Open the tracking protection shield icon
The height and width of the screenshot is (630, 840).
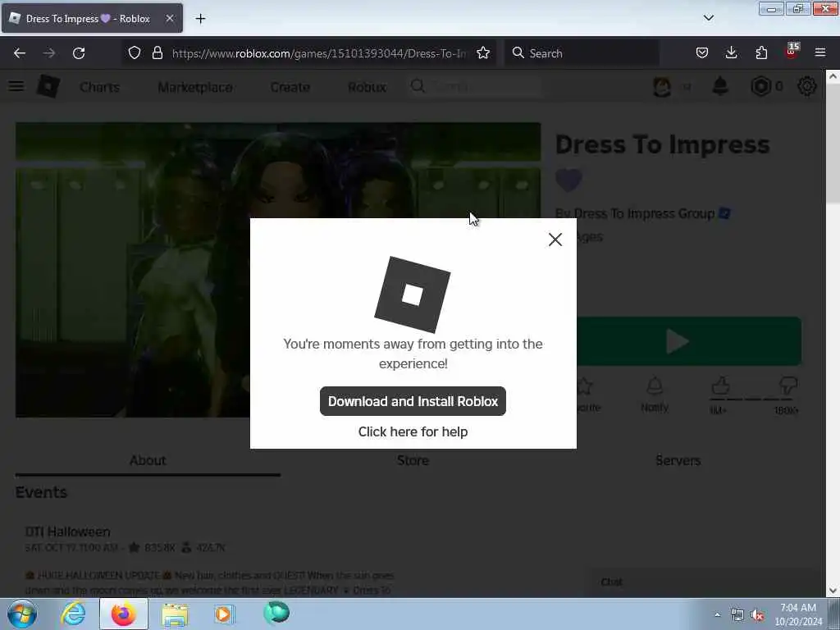(135, 53)
